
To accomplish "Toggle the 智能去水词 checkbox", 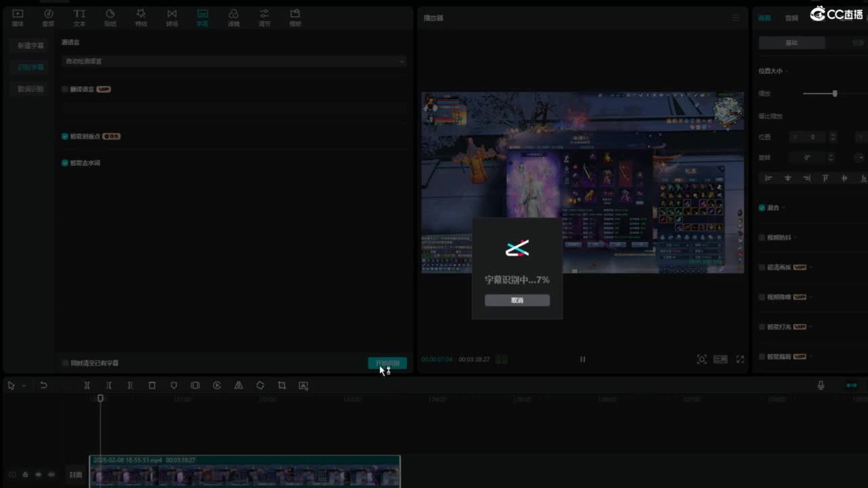I will [x=65, y=163].
